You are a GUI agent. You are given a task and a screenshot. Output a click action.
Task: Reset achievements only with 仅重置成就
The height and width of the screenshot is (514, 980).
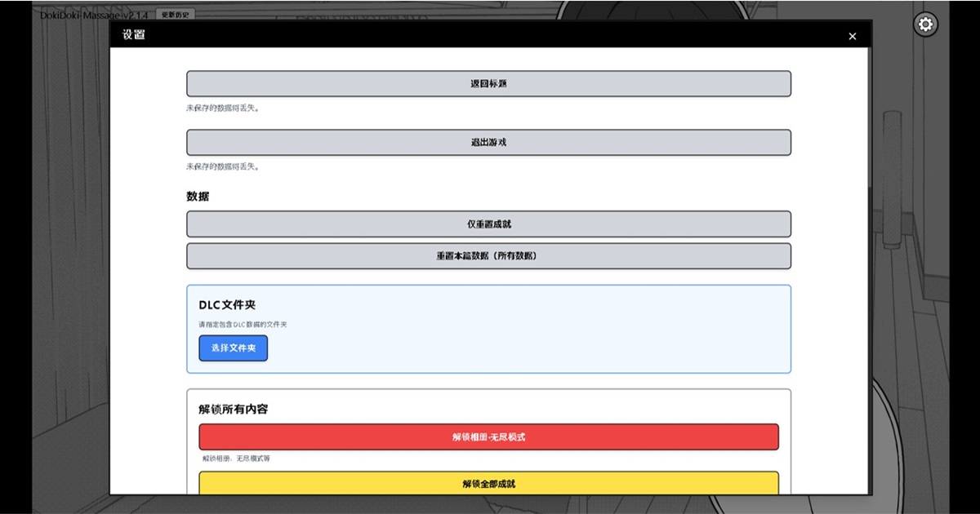(x=488, y=224)
